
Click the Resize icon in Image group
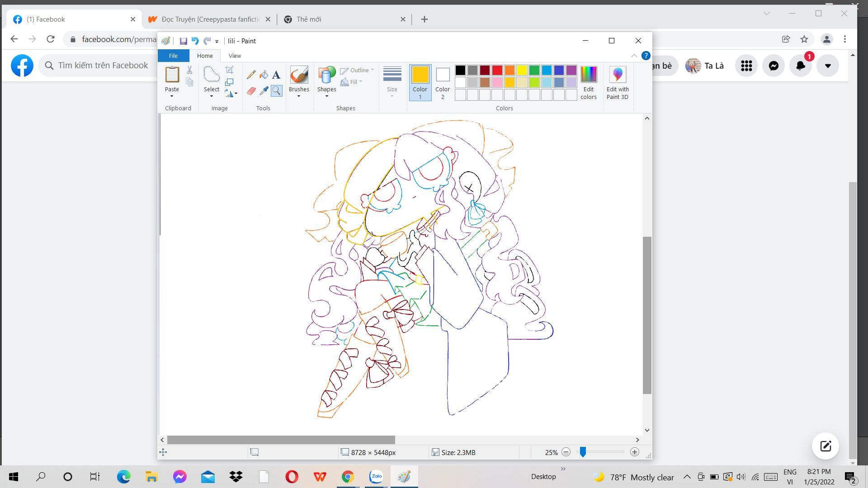(230, 82)
